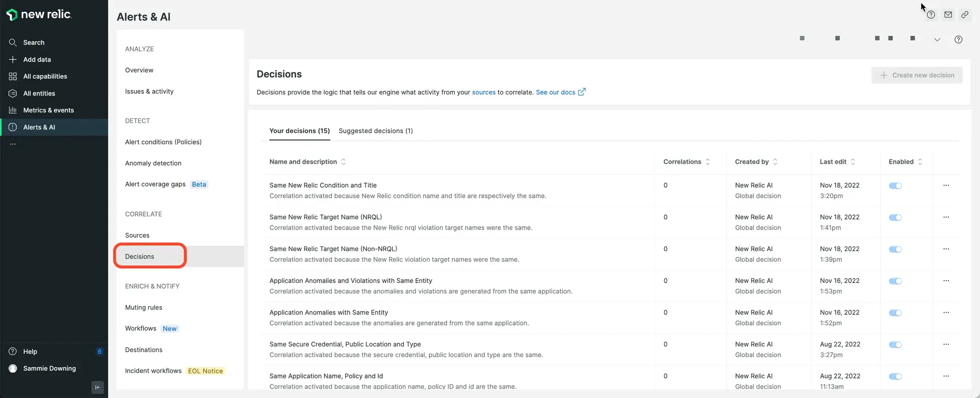Sort by Correlations column
980x398 pixels.
[x=707, y=162]
